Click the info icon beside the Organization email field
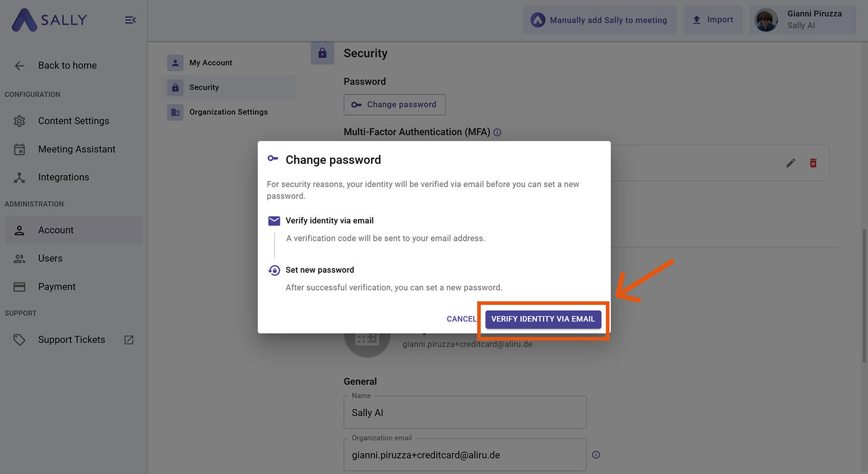Image resolution: width=868 pixels, height=474 pixels. (596, 454)
